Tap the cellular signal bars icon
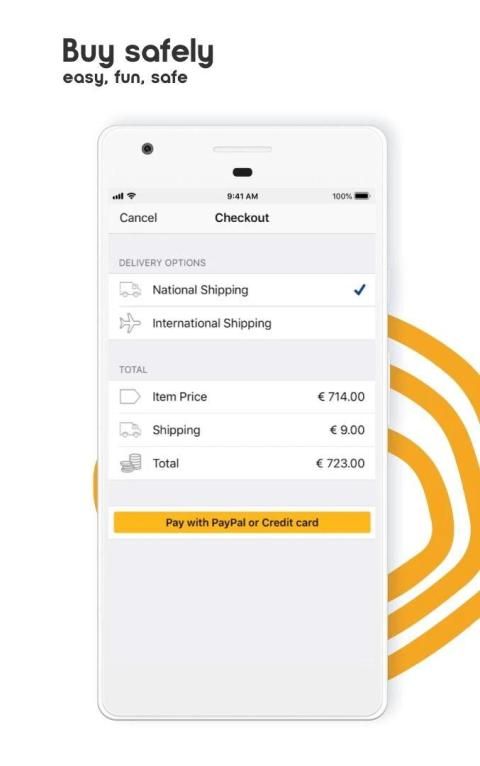Image resolution: width=480 pixels, height=766 pixels. pyautogui.click(x=118, y=196)
